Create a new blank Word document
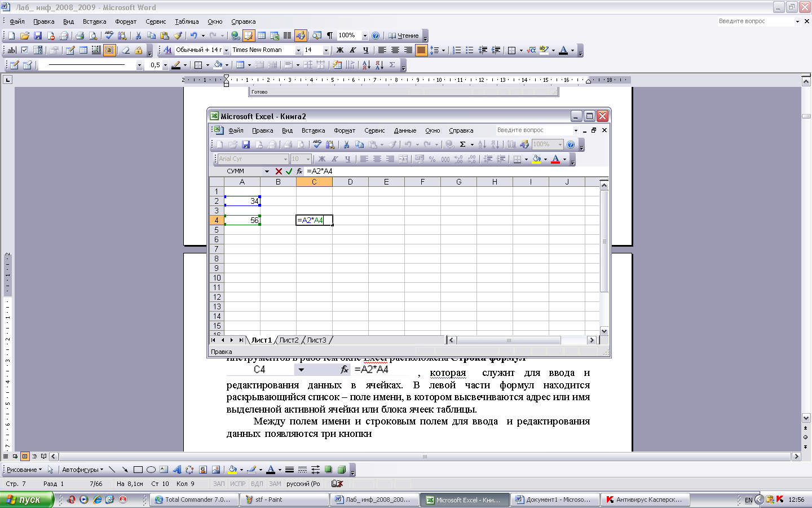 point(11,36)
